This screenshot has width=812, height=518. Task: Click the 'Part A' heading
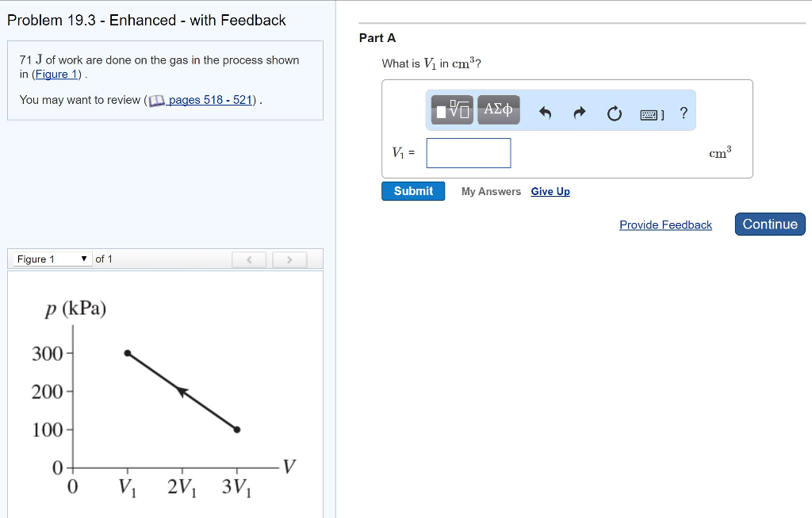[377, 38]
